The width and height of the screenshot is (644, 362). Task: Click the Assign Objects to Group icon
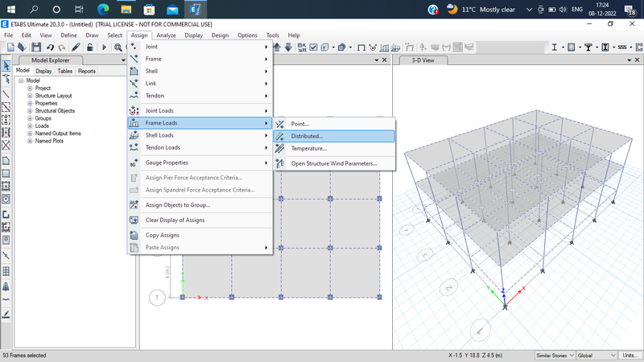134,205
